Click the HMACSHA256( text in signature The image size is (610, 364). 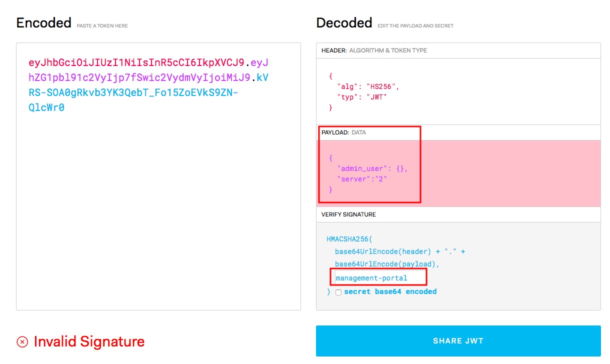(x=349, y=239)
